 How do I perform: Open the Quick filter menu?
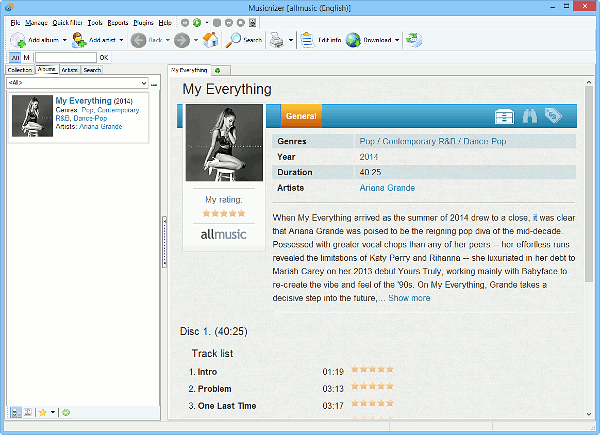pyautogui.click(x=67, y=23)
